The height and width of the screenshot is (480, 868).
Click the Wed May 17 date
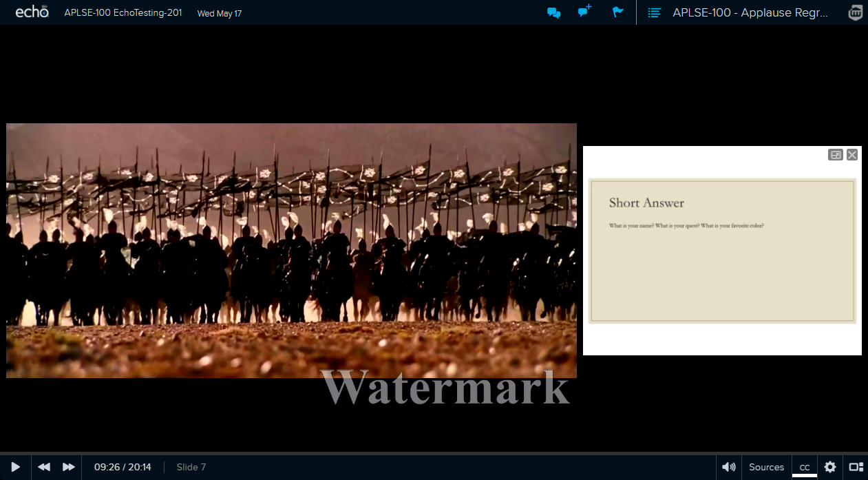220,13
